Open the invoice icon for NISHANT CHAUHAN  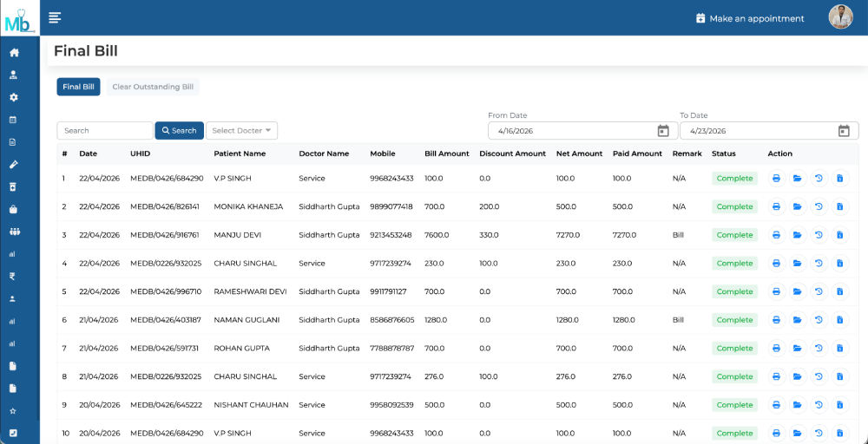[x=839, y=405]
